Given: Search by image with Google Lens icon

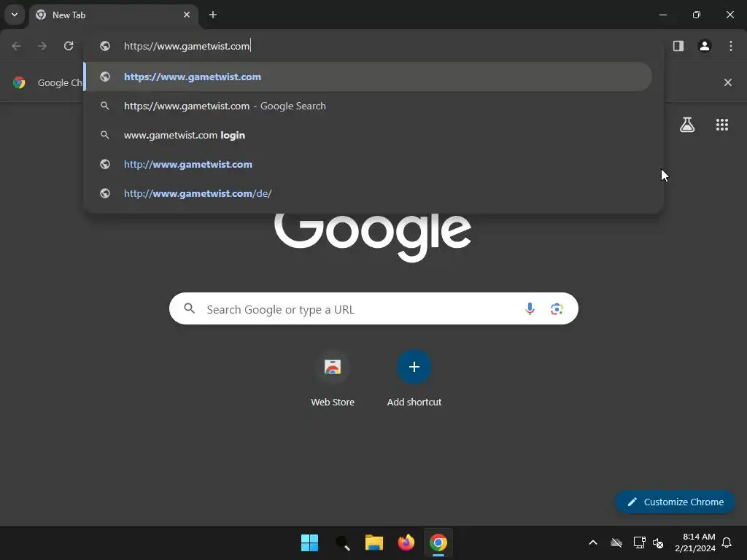Looking at the screenshot, I should pyautogui.click(x=557, y=308).
